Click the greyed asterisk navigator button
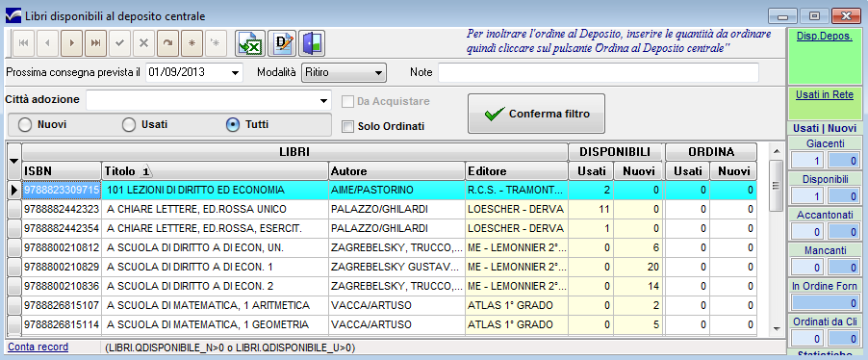This screenshot has width=868, height=360. [216, 43]
